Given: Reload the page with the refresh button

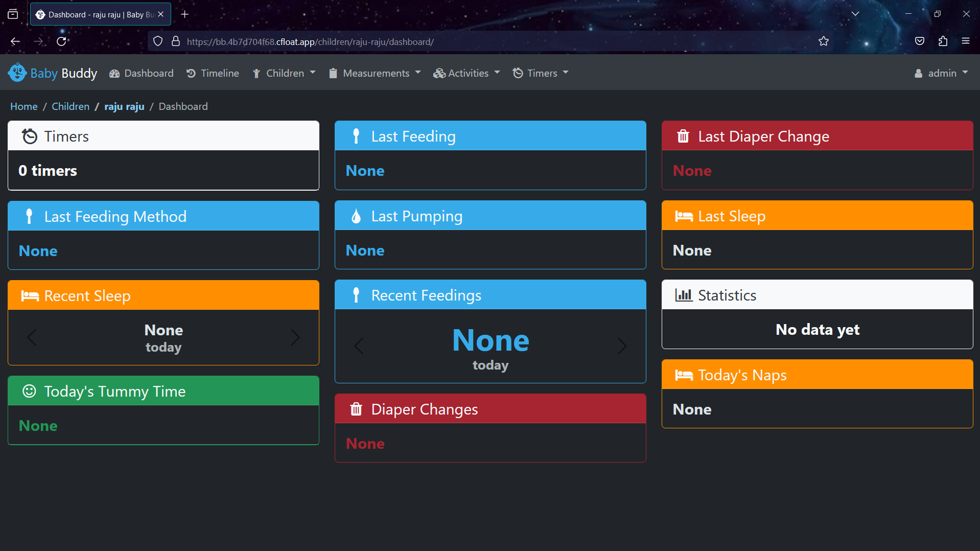Looking at the screenshot, I should (x=61, y=41).
